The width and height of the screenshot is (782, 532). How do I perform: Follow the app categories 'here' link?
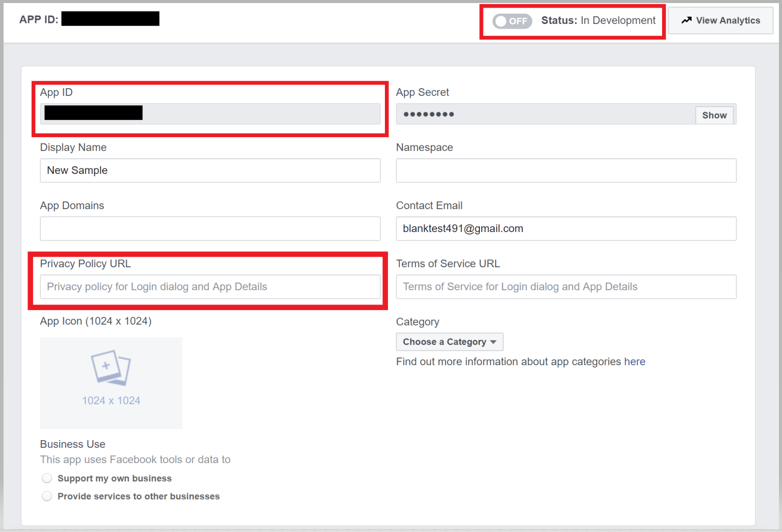pos(634,362)
